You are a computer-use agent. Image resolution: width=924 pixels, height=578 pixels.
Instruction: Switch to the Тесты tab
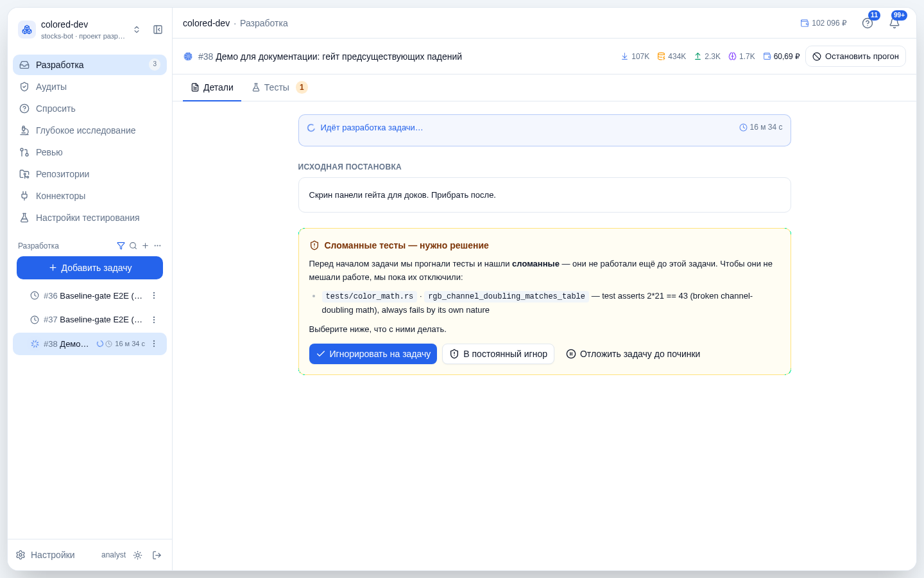click(x=279, y=87)
